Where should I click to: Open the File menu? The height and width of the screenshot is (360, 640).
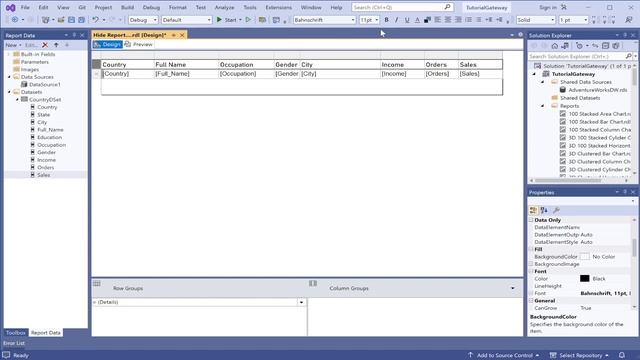pyautogui.click(x=25, y=7)
